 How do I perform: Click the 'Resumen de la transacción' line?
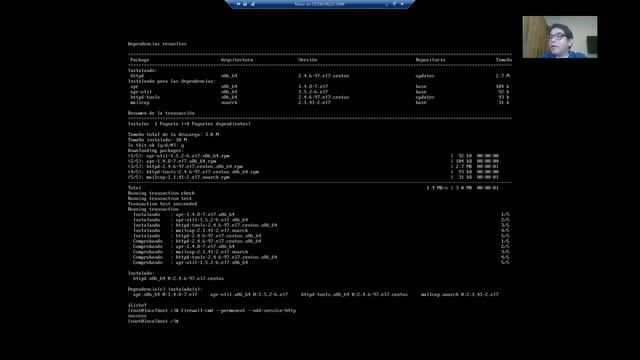click(x=161, y=113)
